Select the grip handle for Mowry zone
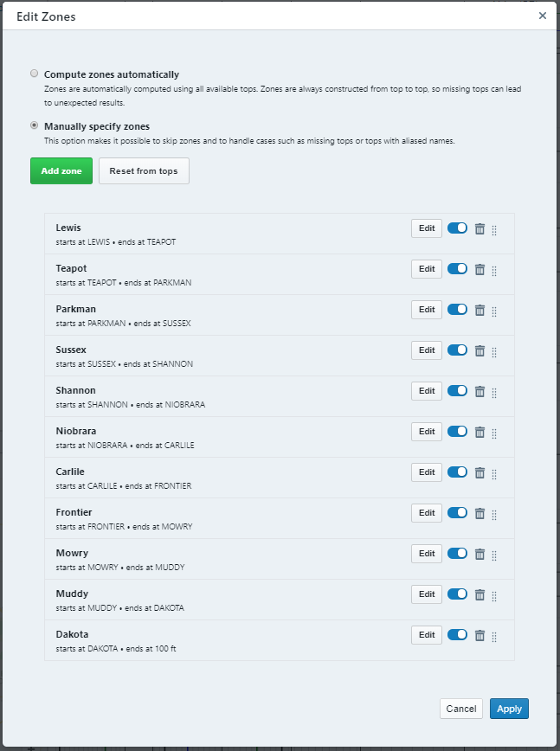This screenshot has height=751, width=560. (x=494, y=555)
